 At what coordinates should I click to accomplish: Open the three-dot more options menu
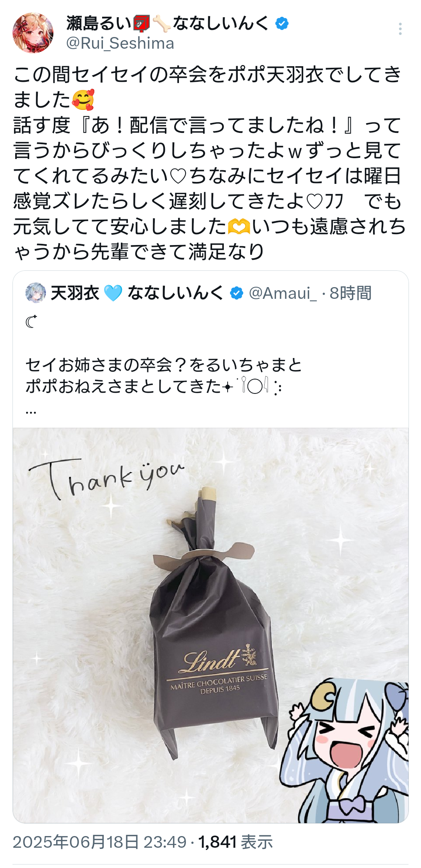(400, 29)
